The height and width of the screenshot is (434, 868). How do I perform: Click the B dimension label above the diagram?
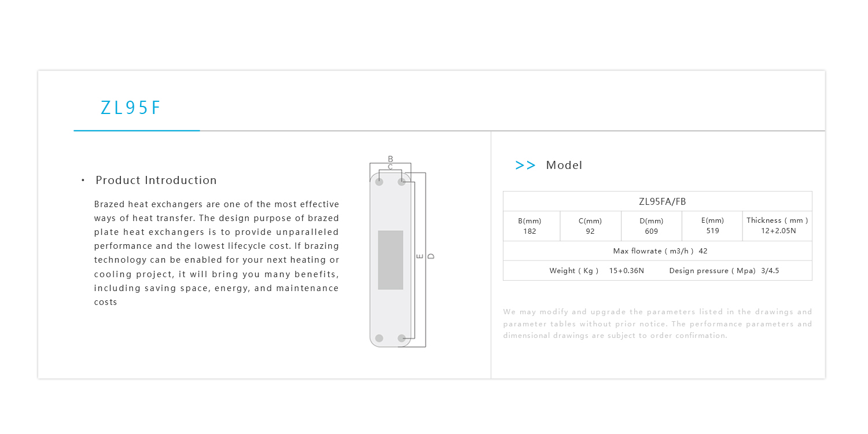pyautogui.click(x=391, y=159)
